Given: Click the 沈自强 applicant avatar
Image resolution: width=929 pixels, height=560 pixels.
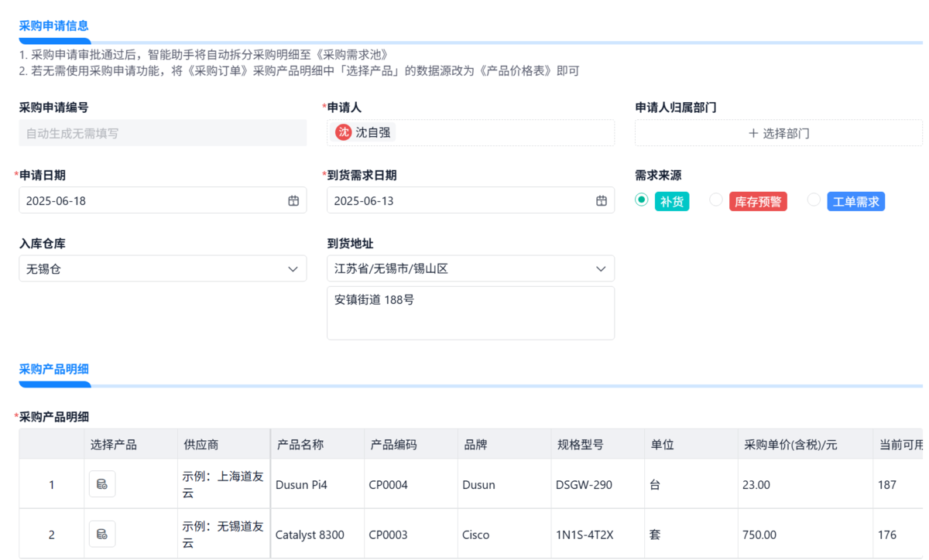Looking at the screenshot, I should coord(343,132).
